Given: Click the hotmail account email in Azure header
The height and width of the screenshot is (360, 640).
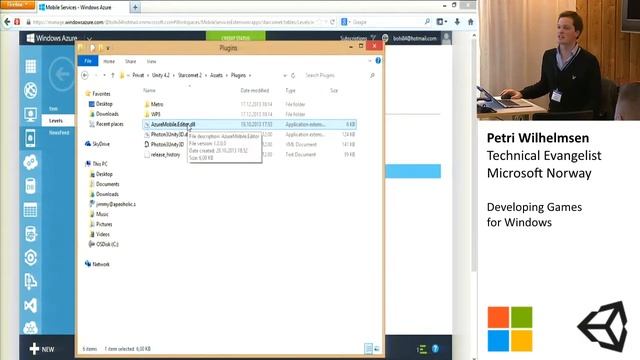Looking at the screenshot, I should point(415,38).
